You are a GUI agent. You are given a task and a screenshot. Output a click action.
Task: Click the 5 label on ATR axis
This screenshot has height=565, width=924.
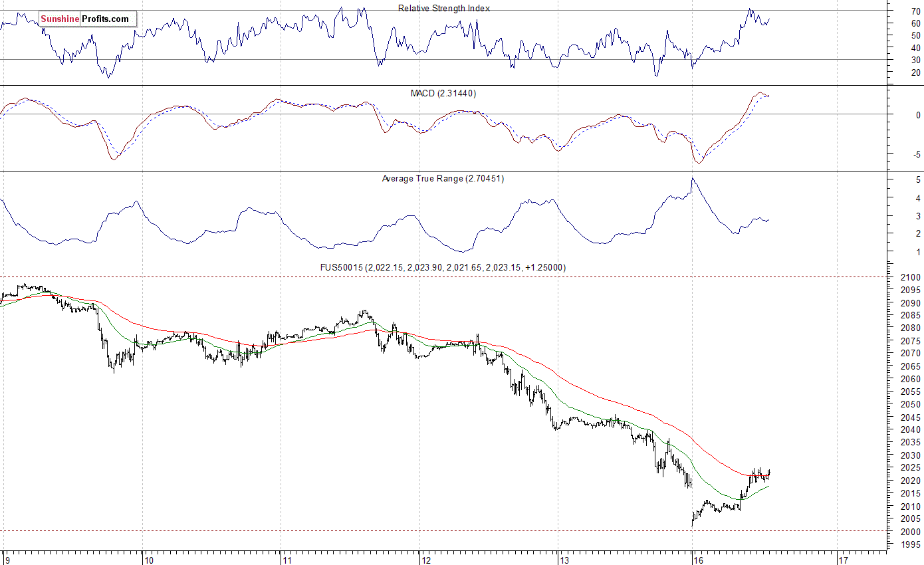click(919, 179)
